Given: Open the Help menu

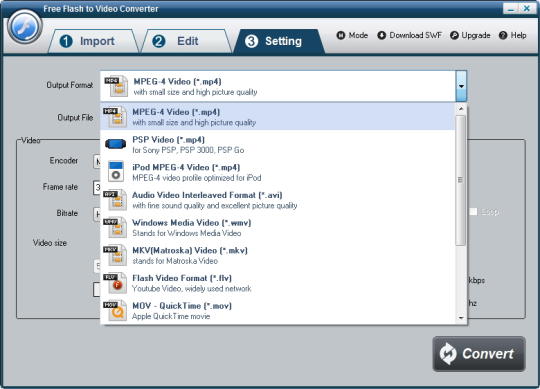Looking at the screenshot, I should (x=512, y=35).
